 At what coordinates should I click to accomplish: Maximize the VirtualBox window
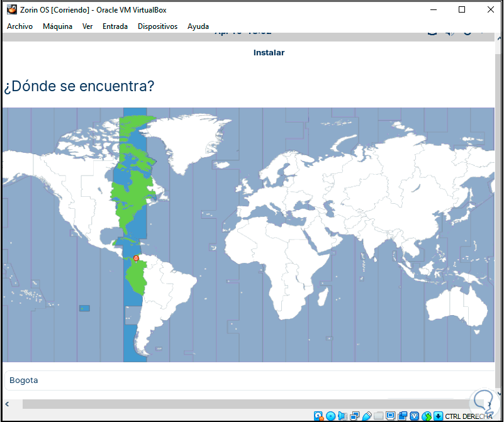click(462, 9)
